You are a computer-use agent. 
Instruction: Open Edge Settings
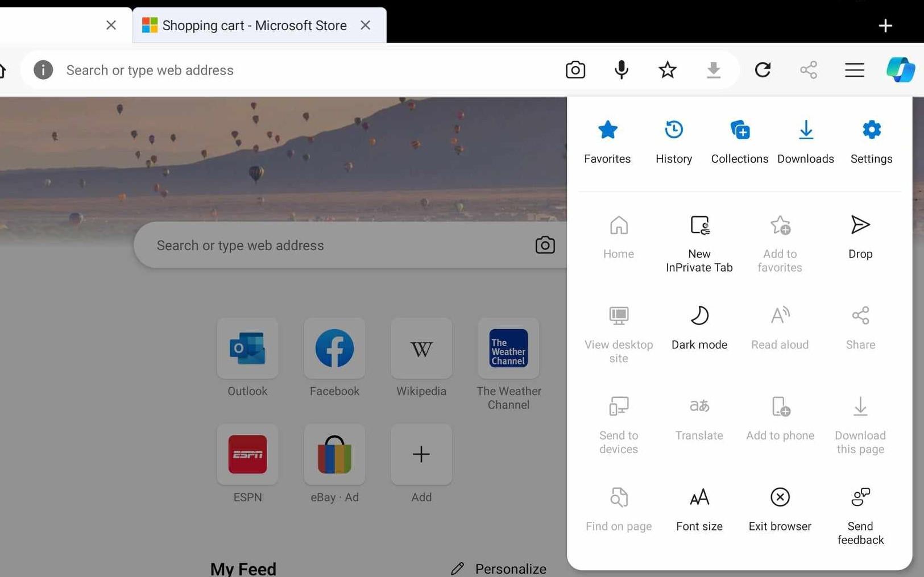[871, 141]
